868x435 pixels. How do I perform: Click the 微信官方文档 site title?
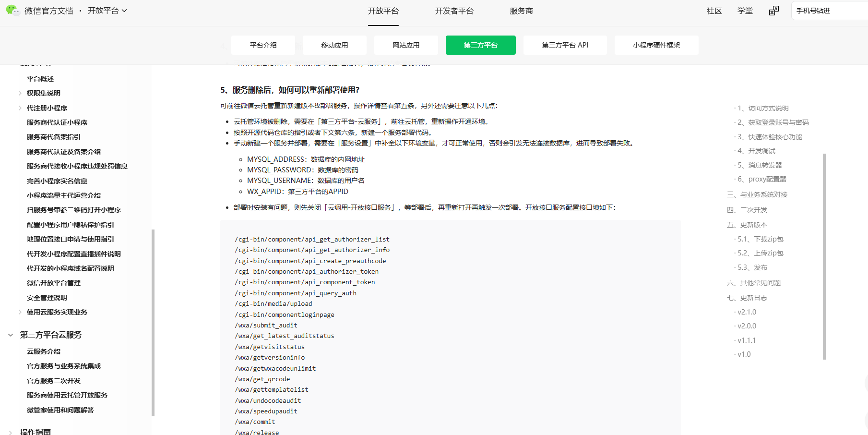tap(49, 11)
